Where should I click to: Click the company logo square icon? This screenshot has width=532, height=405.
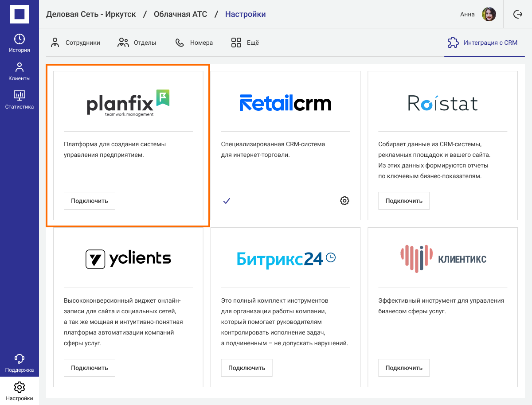pos(20,14)
